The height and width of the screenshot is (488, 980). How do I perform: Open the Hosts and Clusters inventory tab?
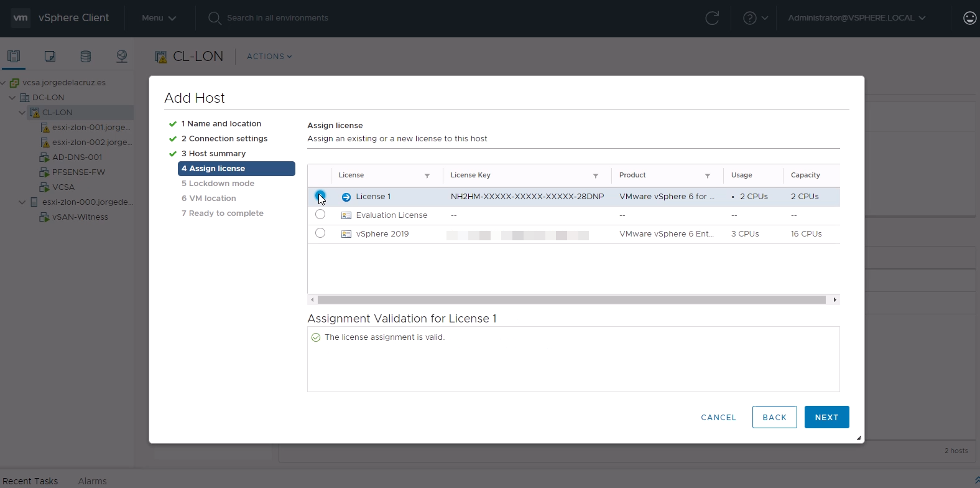(x=14, y=57)
